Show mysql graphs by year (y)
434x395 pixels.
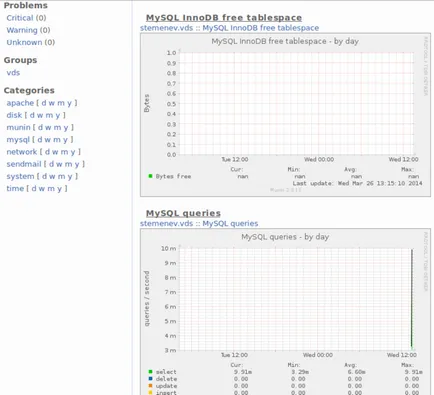65,140
